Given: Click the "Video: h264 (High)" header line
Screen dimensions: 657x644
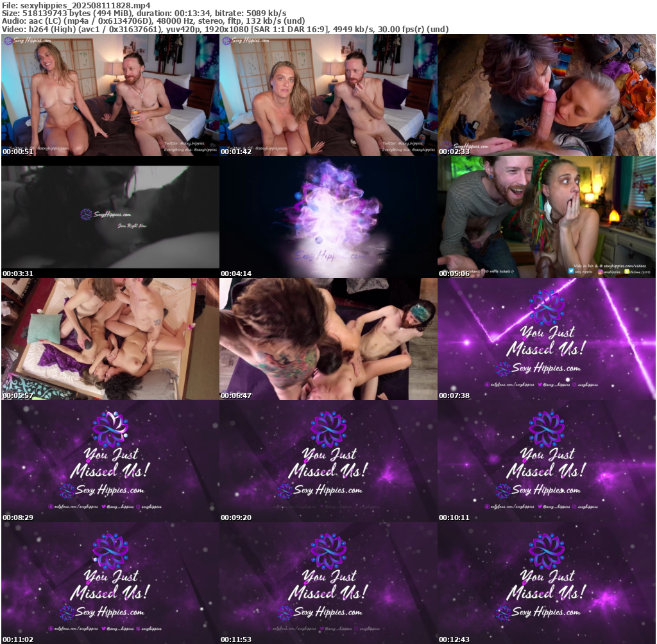Looking at the screenshot, I should (x=225, y=29).
